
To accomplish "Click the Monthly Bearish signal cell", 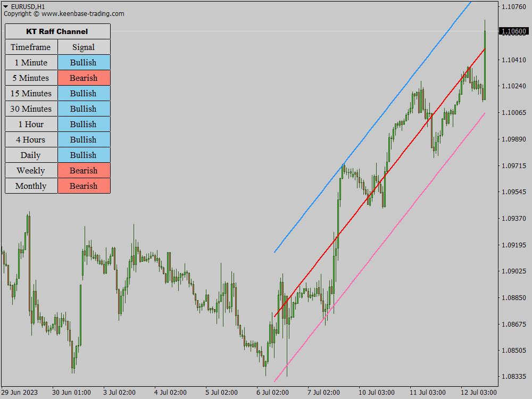I will pos(84,186).
